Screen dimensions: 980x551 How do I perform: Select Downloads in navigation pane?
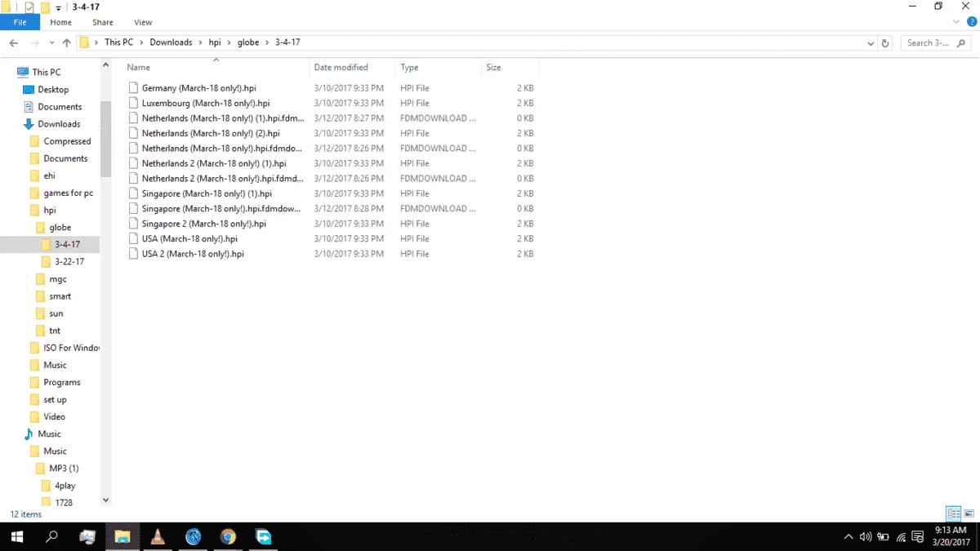coord(59,124)
